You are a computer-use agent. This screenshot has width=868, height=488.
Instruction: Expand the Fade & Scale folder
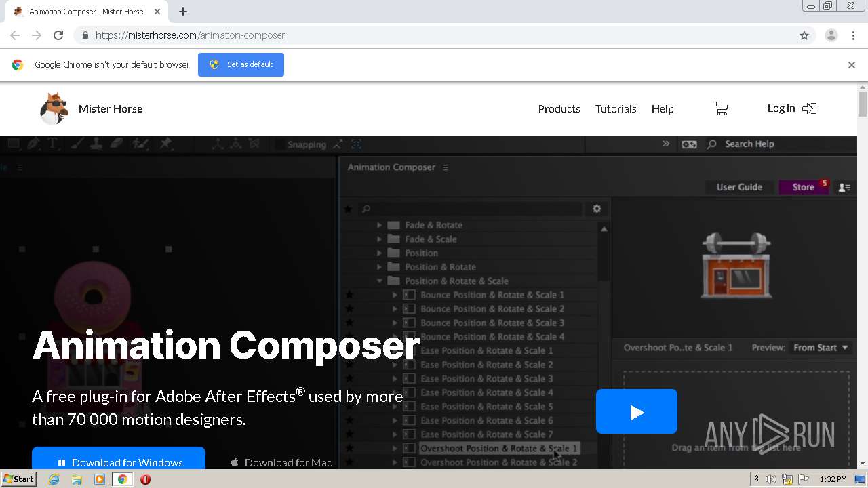pyautogui.click(x=379, y=239)
